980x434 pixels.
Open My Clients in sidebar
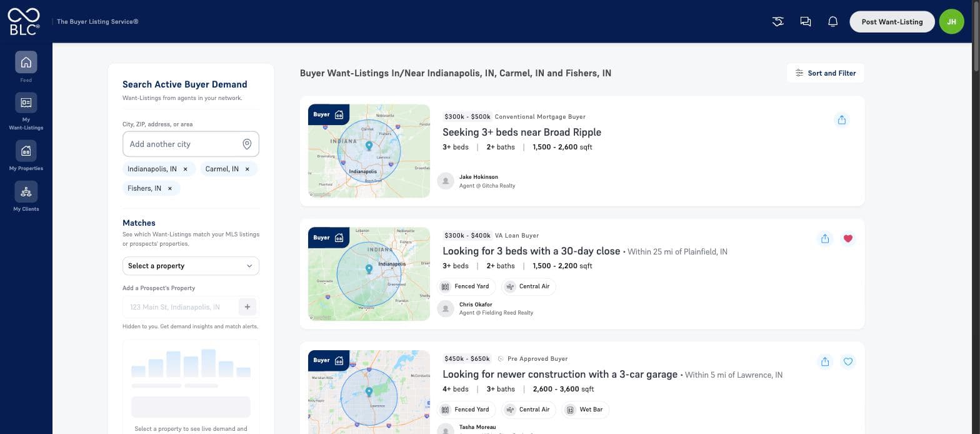[26, 191]
